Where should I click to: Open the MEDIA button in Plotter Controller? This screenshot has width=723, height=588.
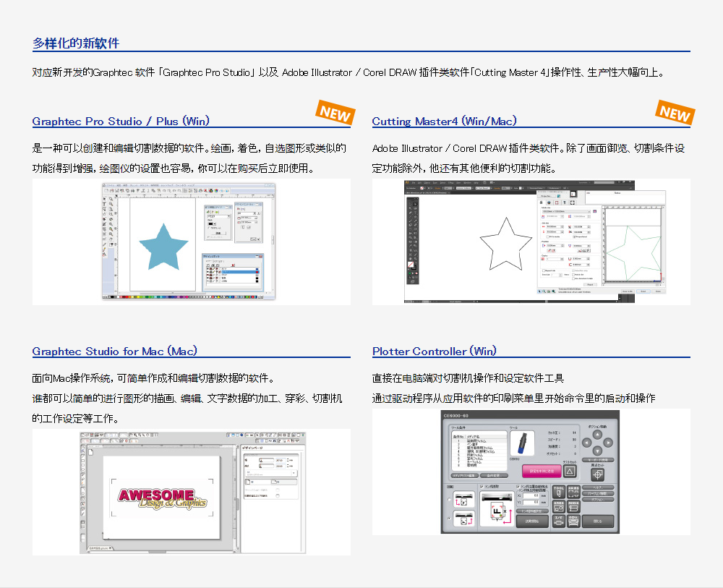573,507
